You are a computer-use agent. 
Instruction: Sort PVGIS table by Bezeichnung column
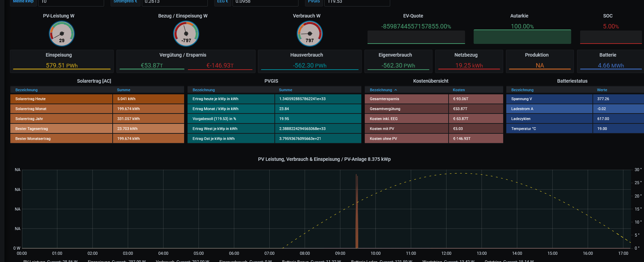pyautogui.click(x=204, y=90)
